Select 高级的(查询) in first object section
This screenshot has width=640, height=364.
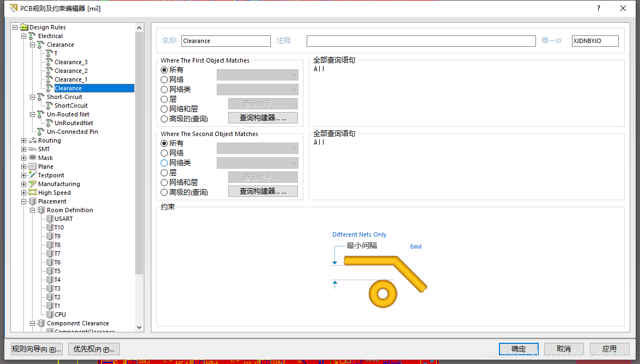point(164,118)
